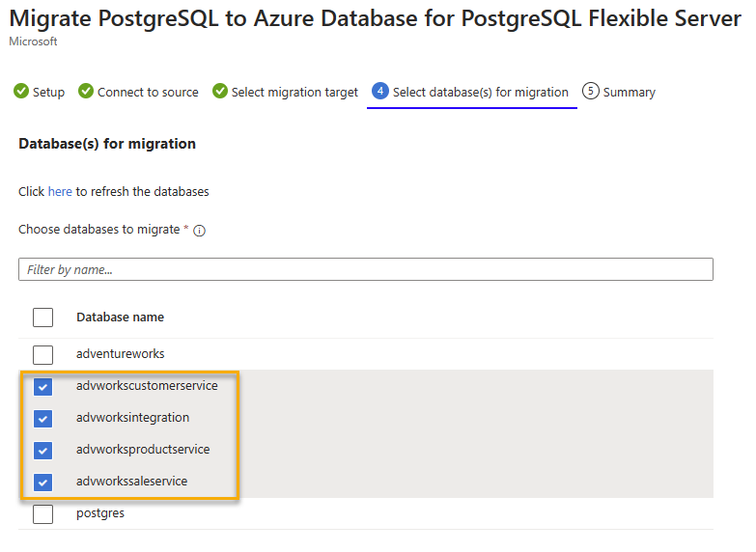756x552 pixels.
Task: Check the adventureworks database checkbox
Action: 42,355
